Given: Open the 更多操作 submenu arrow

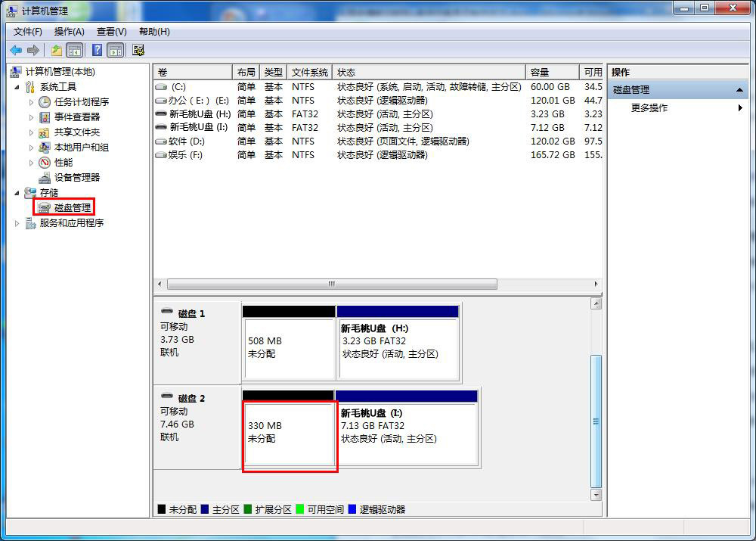Looking at the screenshot, I should 740,108.
